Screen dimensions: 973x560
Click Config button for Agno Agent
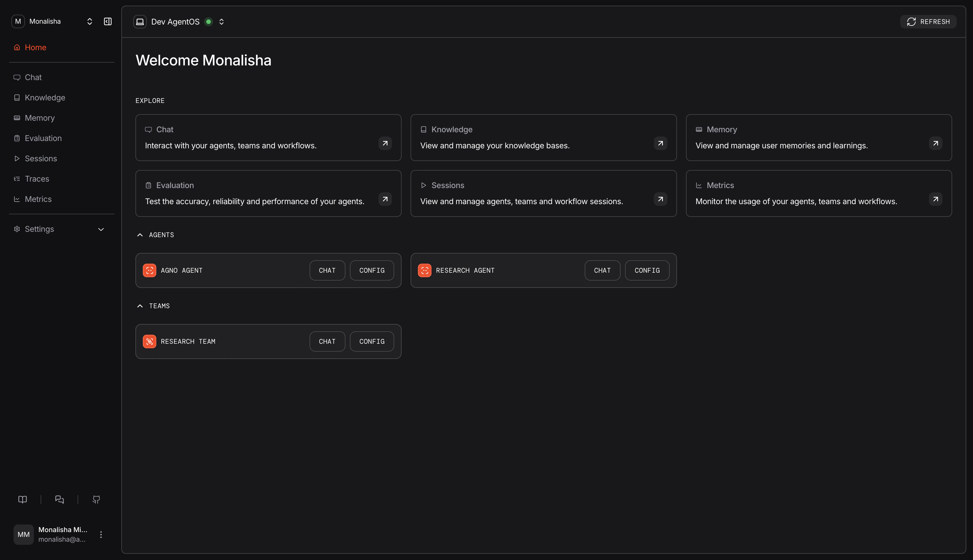pos(372,270)
